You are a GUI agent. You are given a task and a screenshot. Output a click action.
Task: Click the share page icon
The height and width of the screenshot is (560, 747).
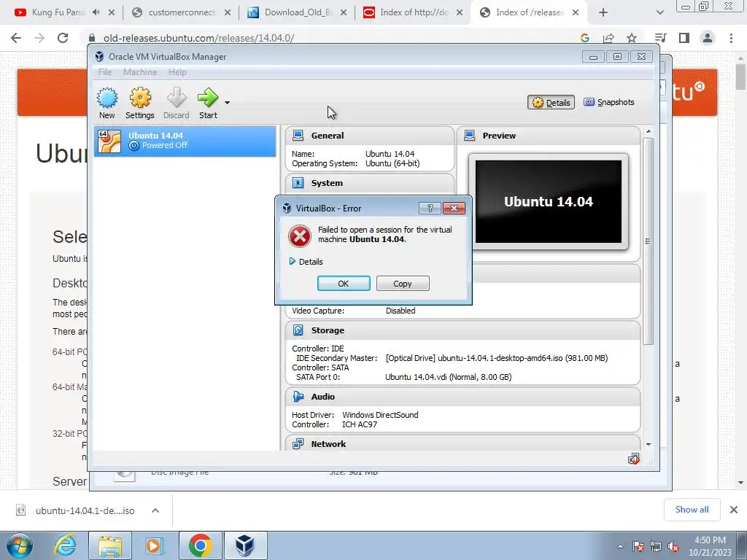point(608,38)
